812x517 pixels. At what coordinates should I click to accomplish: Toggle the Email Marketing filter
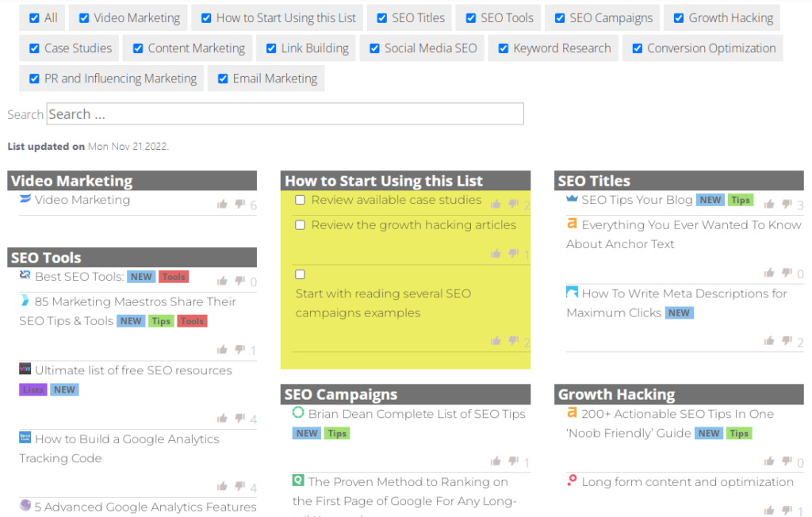223,79
